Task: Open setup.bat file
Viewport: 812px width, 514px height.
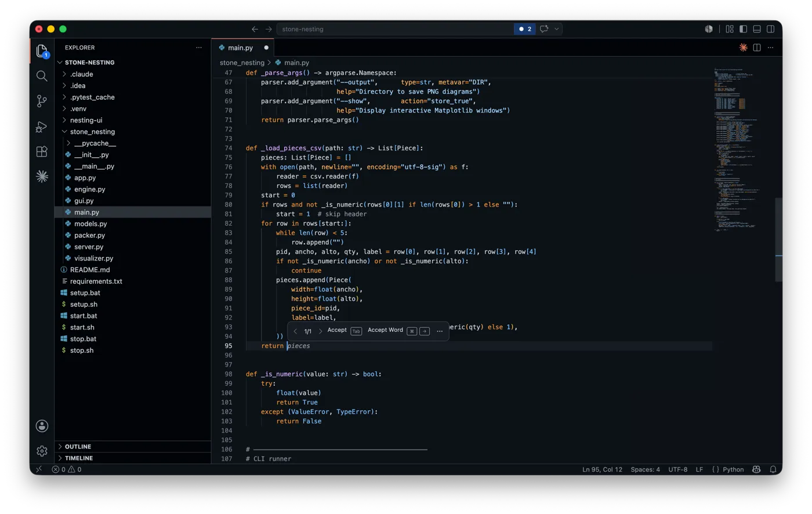Action: point(85,293)
